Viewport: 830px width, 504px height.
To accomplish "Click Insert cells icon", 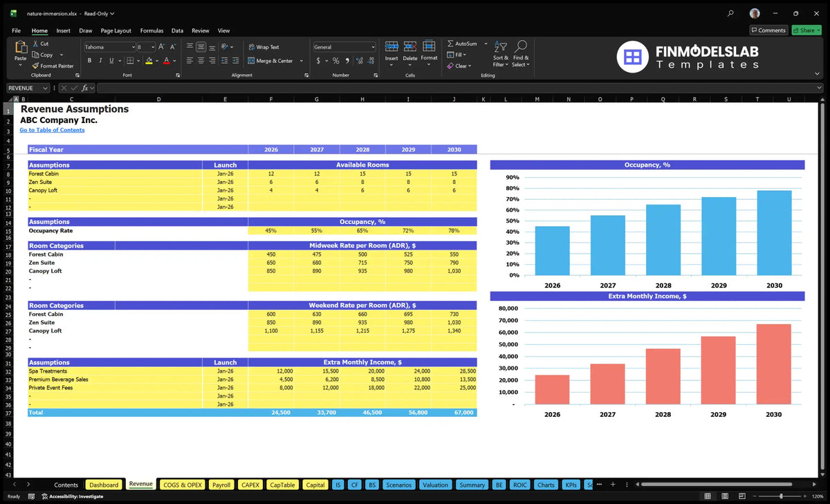I will (391, 46).
